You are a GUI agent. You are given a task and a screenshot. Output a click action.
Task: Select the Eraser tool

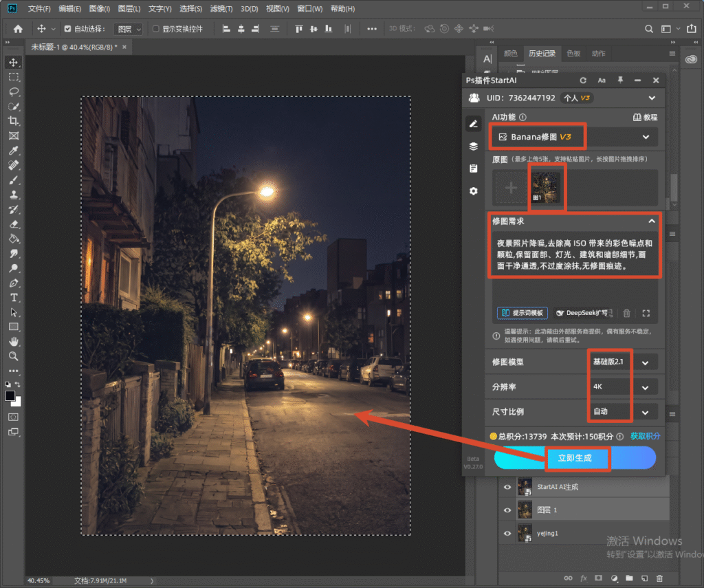click(14, 224)
